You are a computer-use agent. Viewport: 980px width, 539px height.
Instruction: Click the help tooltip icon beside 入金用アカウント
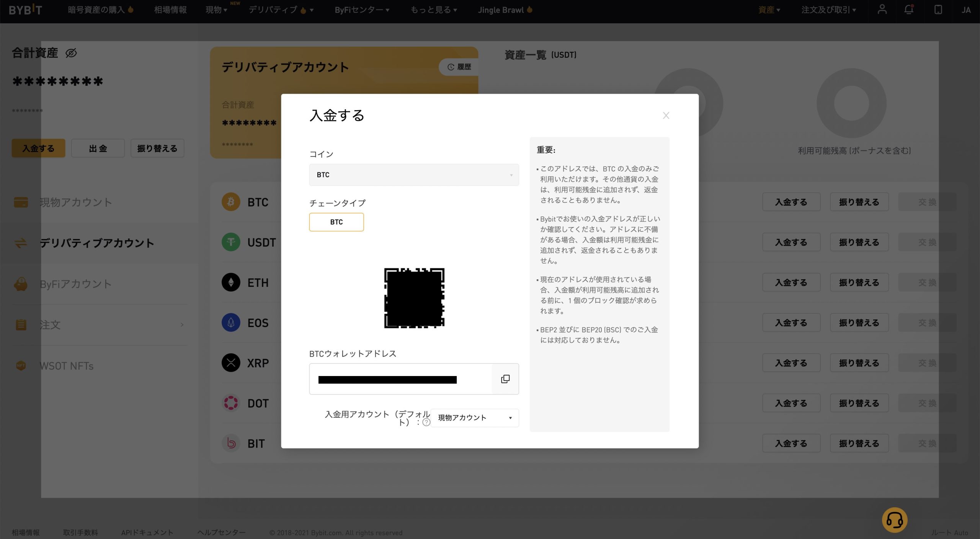click(x=426, y=423)
